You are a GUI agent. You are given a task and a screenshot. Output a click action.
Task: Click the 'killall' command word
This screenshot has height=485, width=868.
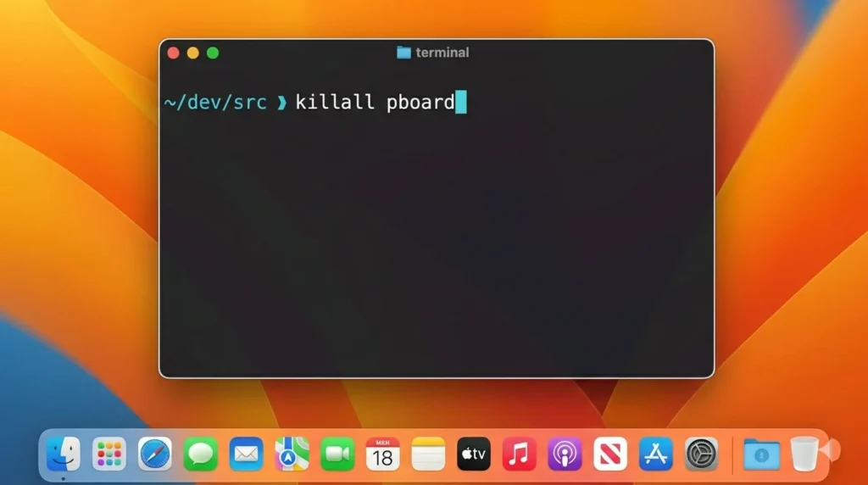[x=334, y=102]
